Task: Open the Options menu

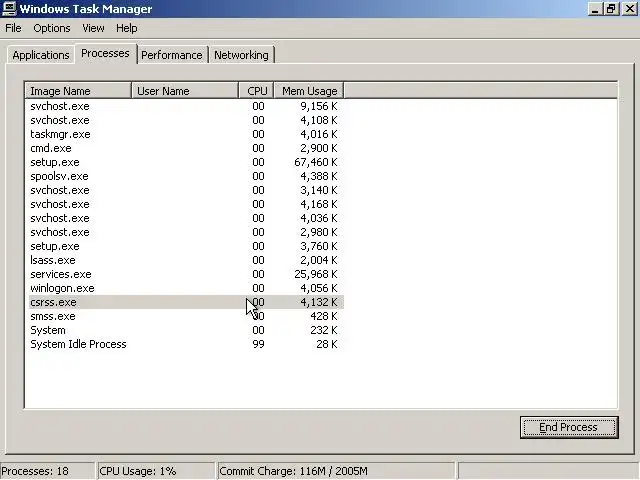Action: pyautogui.click(x=52, y=28)
